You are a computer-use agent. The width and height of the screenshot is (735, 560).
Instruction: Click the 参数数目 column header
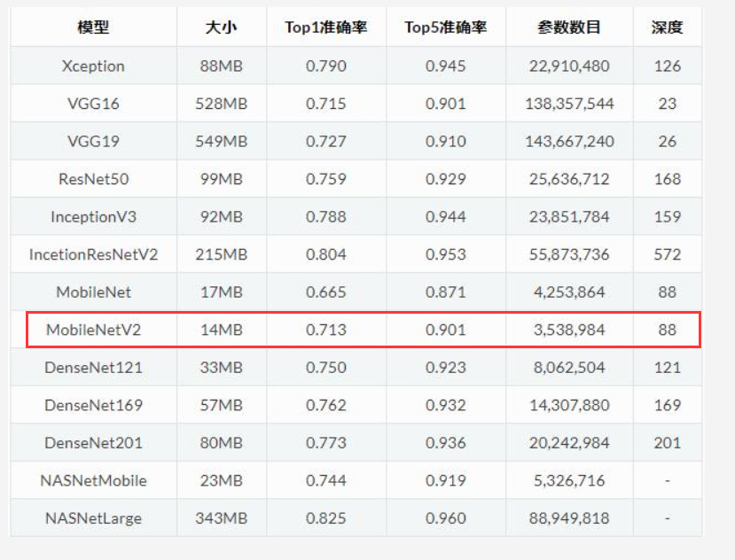[568, 27]
